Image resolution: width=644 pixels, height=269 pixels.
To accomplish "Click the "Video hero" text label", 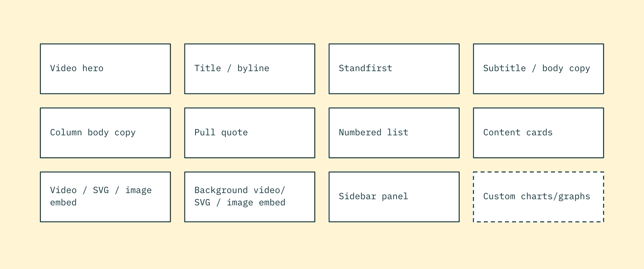I will coord(77,68).
